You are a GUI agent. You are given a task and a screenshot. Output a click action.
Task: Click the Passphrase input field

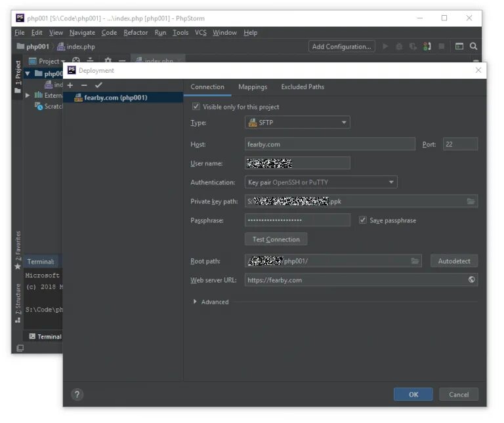point(297,220)
